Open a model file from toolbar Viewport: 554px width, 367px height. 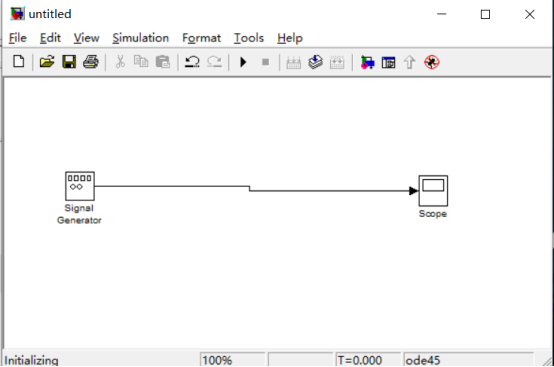(47, 61)
